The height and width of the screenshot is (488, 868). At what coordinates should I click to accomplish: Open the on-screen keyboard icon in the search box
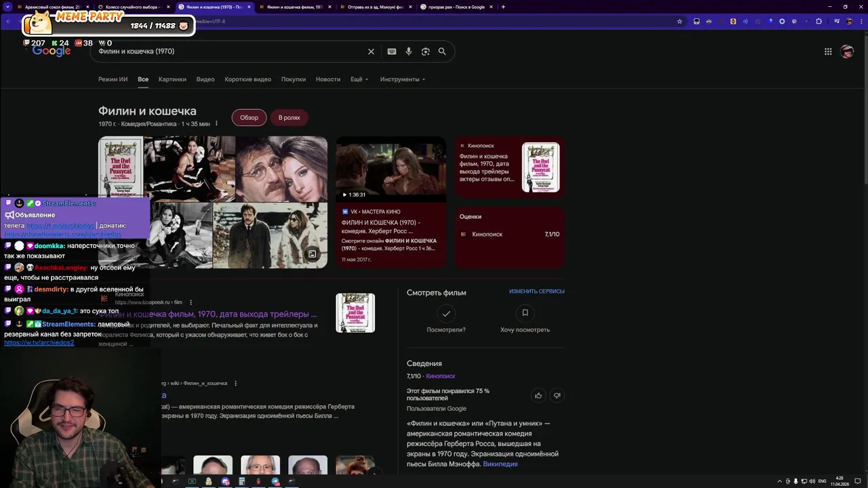click(x=392, y=52)
